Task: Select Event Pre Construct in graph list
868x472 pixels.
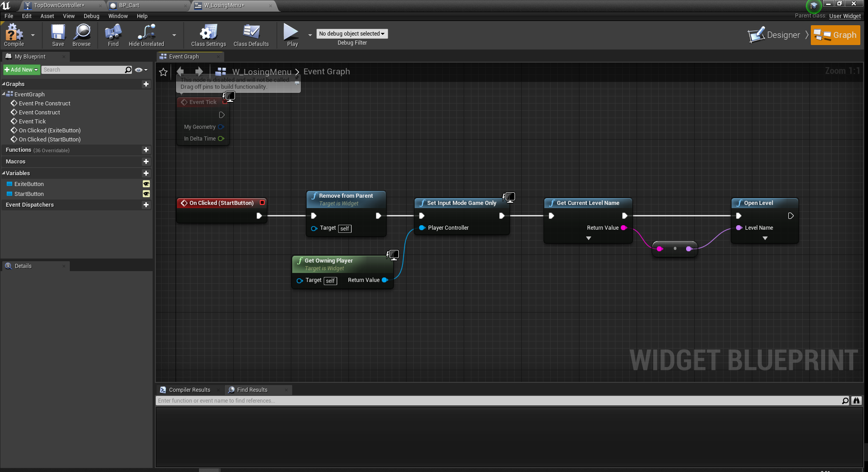Action: pyautogui.click(x=44, y=104)
